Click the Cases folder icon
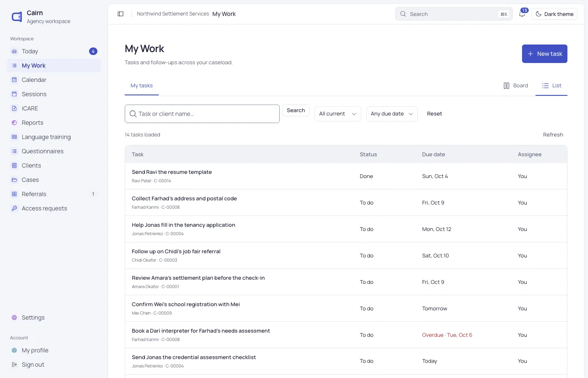 tap(14, 180)
